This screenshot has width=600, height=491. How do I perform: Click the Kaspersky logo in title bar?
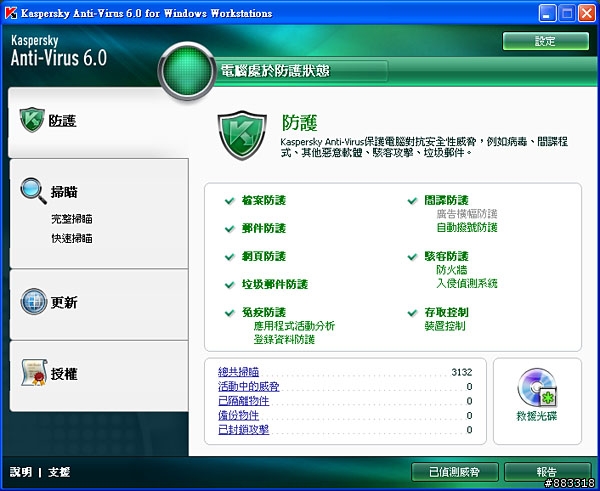click(x=10, y=13)
